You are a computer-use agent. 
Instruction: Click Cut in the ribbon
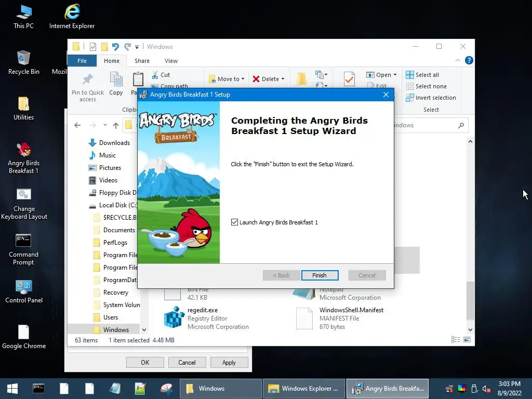[161, 75]
